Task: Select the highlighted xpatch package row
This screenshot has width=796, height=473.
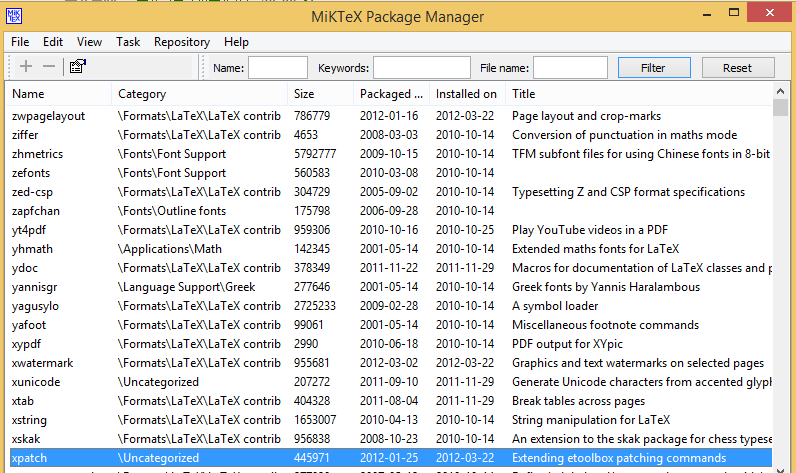Action: tap(391, 458)
